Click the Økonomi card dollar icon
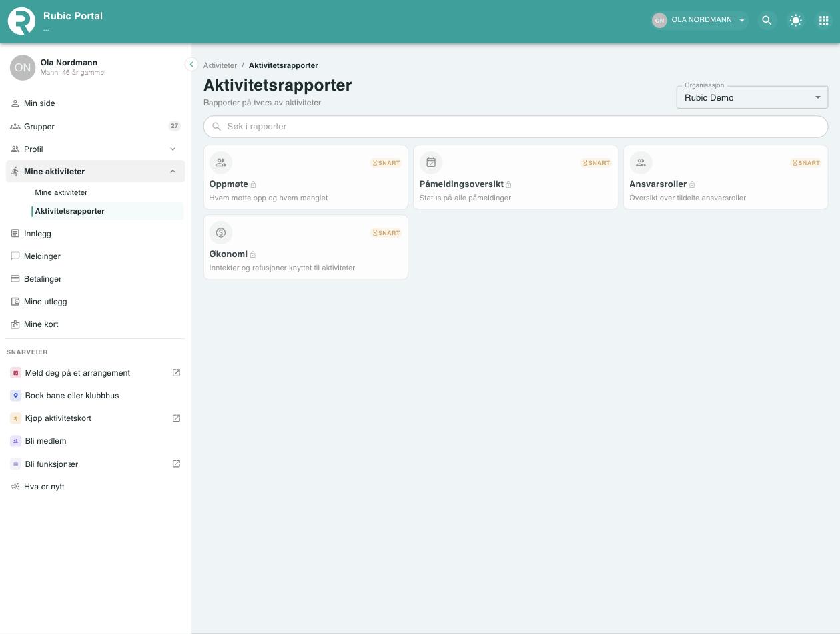840x634 pixels. pyautogui.click(x=221, y=232)
